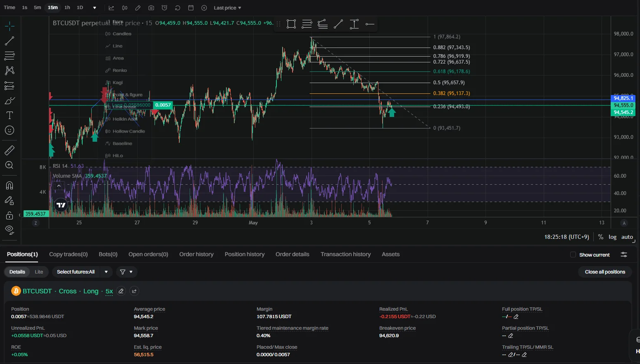Screen dimensions: 640x364
Task: Open the alarm clock alert icon
Action: click(x=164, y=8)
